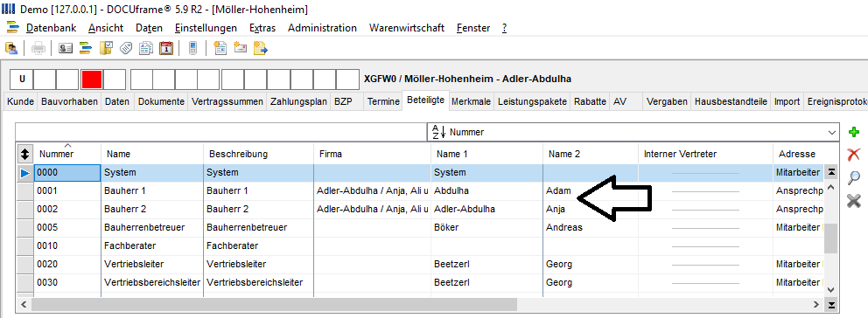Image resolution: width=868 pixels, height=318 pixels.
Task: Switch to the Import tab
Action: pos(787,101)
